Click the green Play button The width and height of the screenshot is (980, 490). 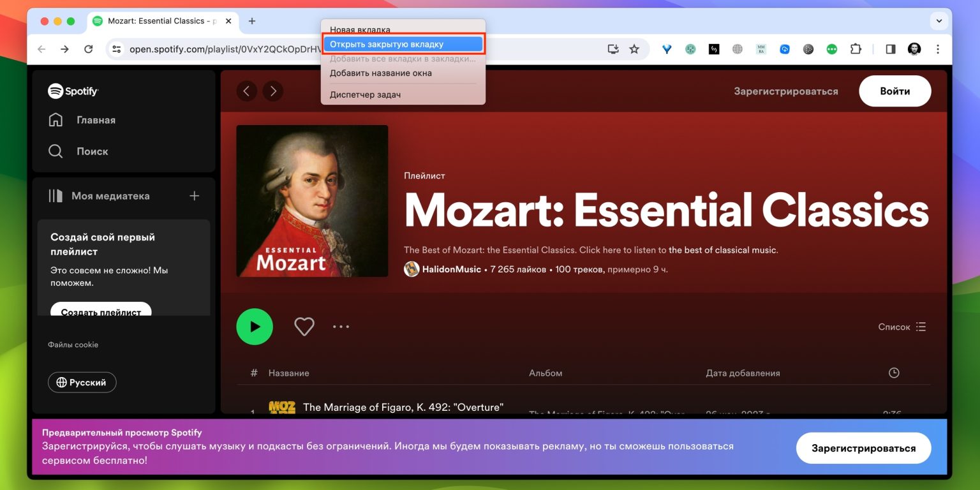click(255, 327)
